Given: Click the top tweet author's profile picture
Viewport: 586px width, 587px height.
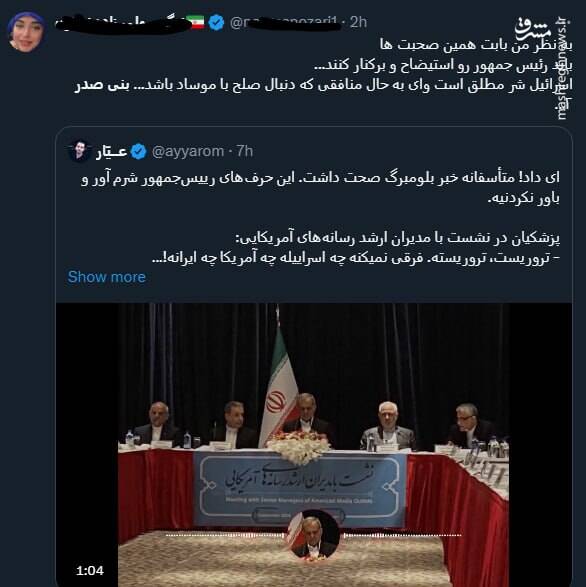Looking at the screenshot, I should click(x=27, y=31).
